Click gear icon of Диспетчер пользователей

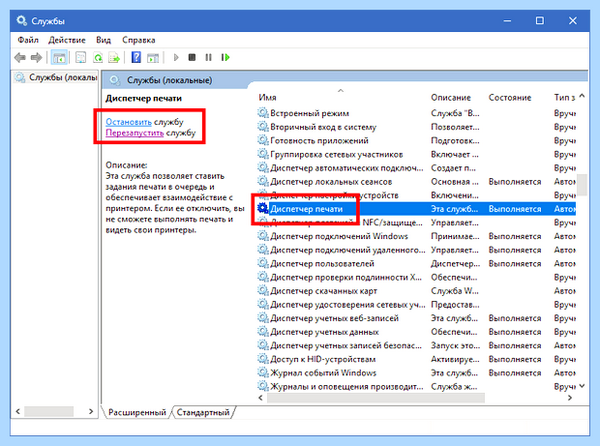pyautogui.click(x=263, y=263)
